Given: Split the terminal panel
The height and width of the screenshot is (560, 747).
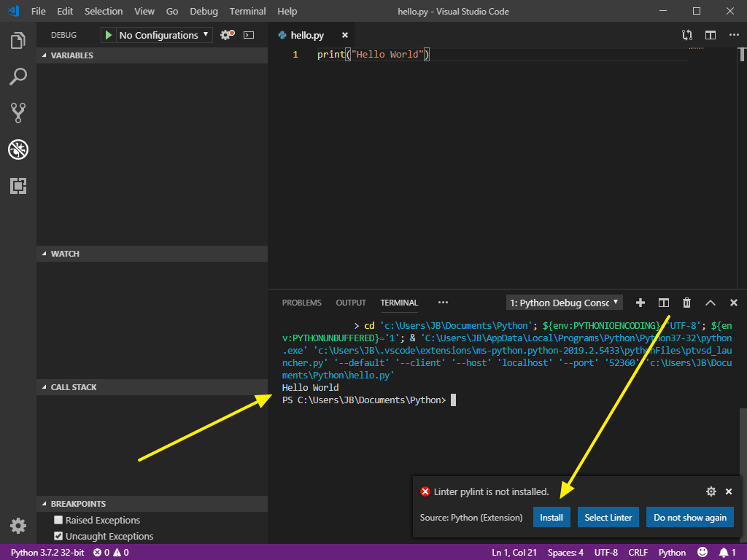Looking at the screenshot, I should click(663, 302).
